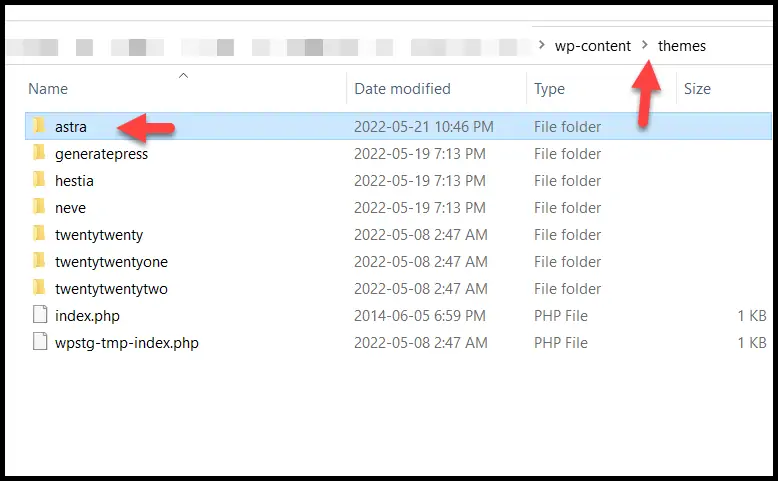Expand the chevron between wp-content and themes
The height and width of the screenshot is (481, 778).
645,46
